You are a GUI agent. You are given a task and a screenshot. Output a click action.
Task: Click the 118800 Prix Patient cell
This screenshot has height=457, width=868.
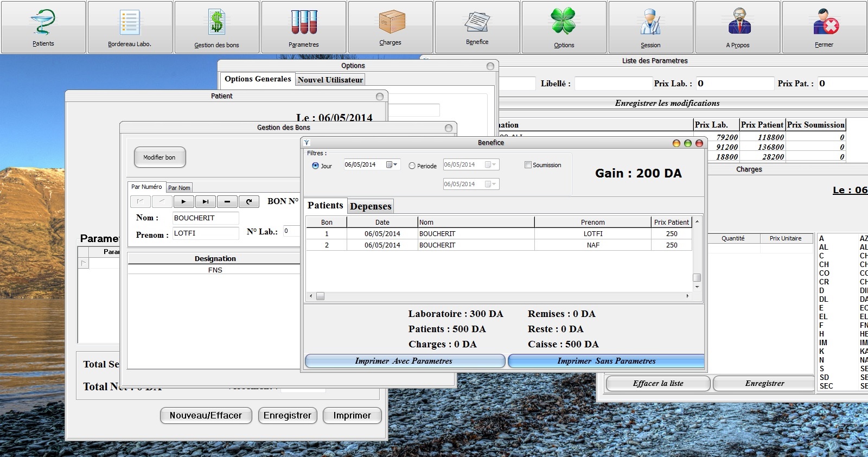763,137
